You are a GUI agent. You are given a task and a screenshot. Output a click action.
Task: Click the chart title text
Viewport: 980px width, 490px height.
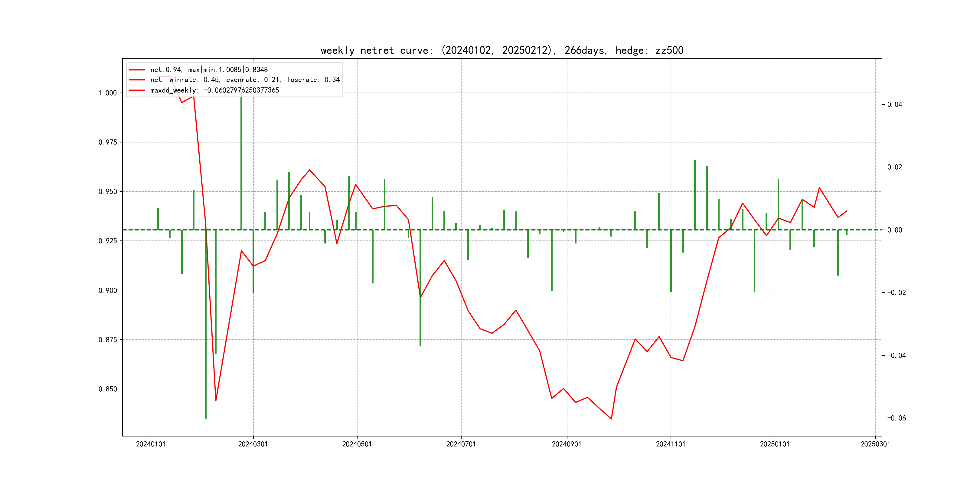(502, 51)
